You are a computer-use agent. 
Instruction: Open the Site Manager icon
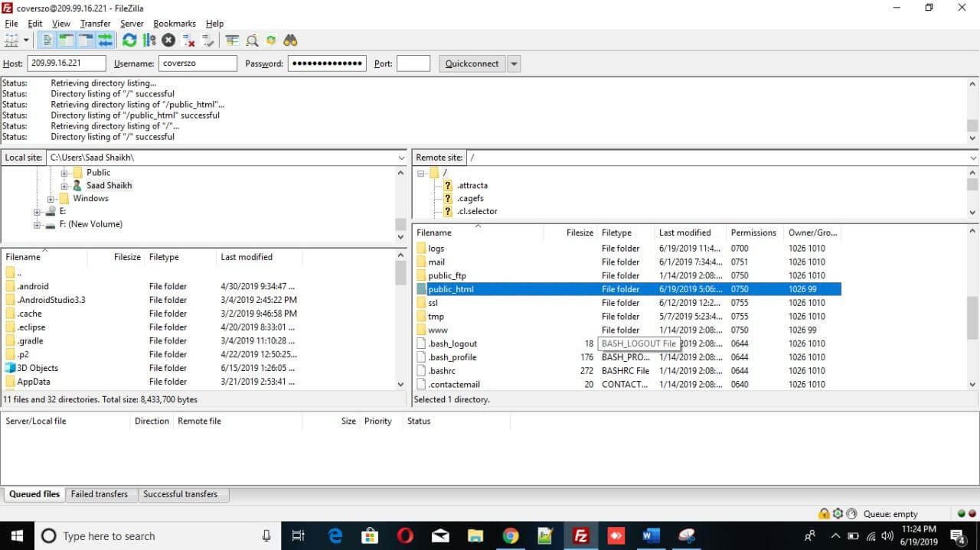click(11, 40)
